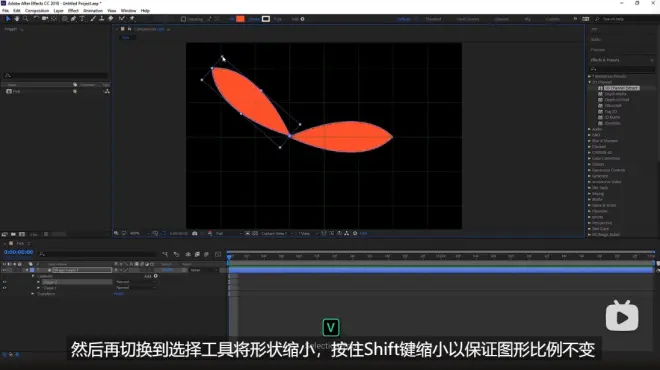
Task: Collapse the 3D Channel effects category
Action: (590, 82)
